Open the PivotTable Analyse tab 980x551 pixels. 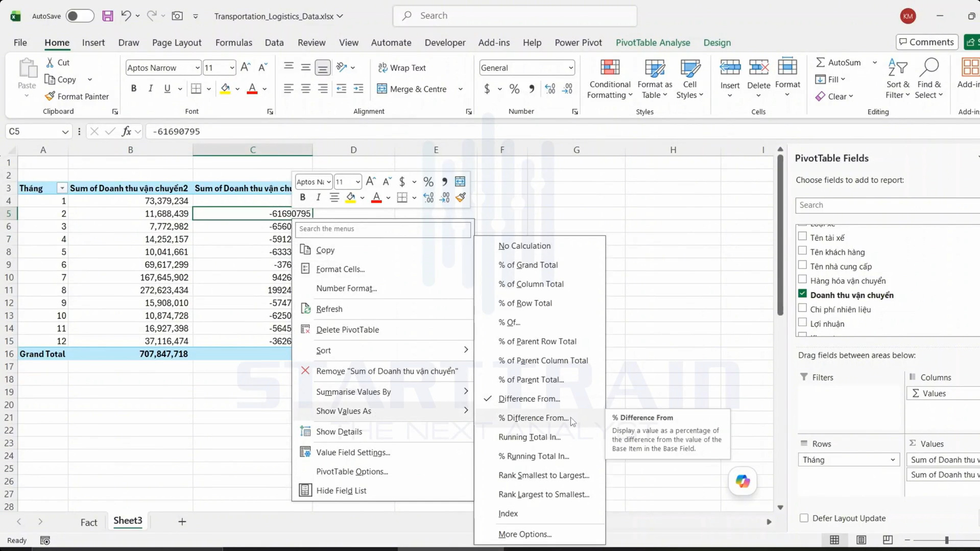click(x=653, y=42)
